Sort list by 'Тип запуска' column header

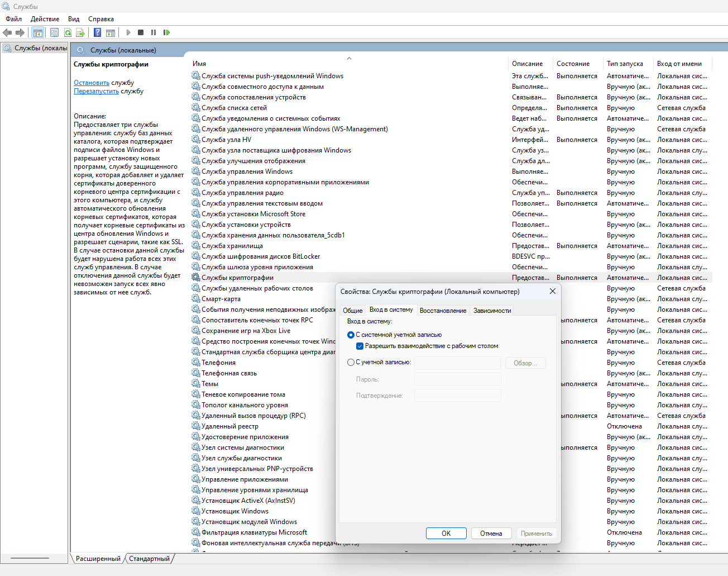coord(625,64)
